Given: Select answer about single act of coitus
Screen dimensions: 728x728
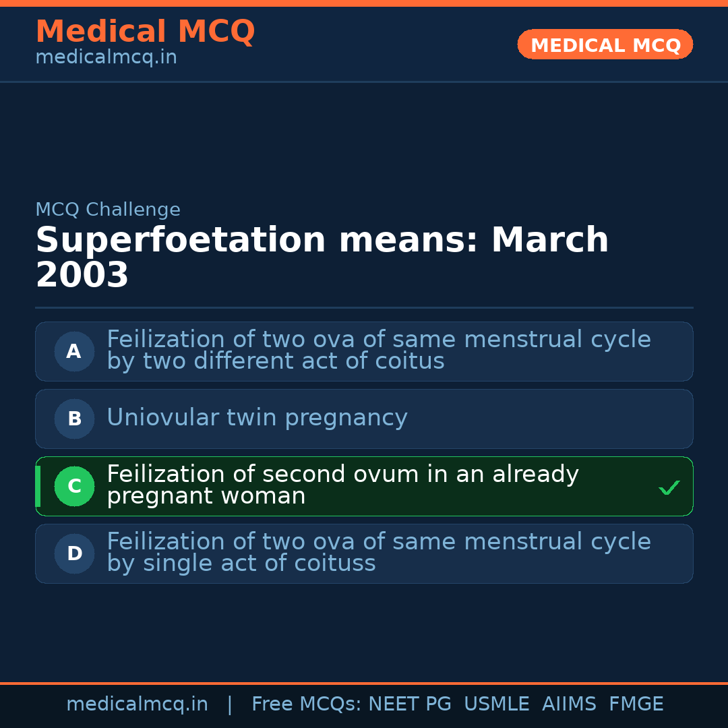Looking at the screenshot, I should click(x=378, y=553).
